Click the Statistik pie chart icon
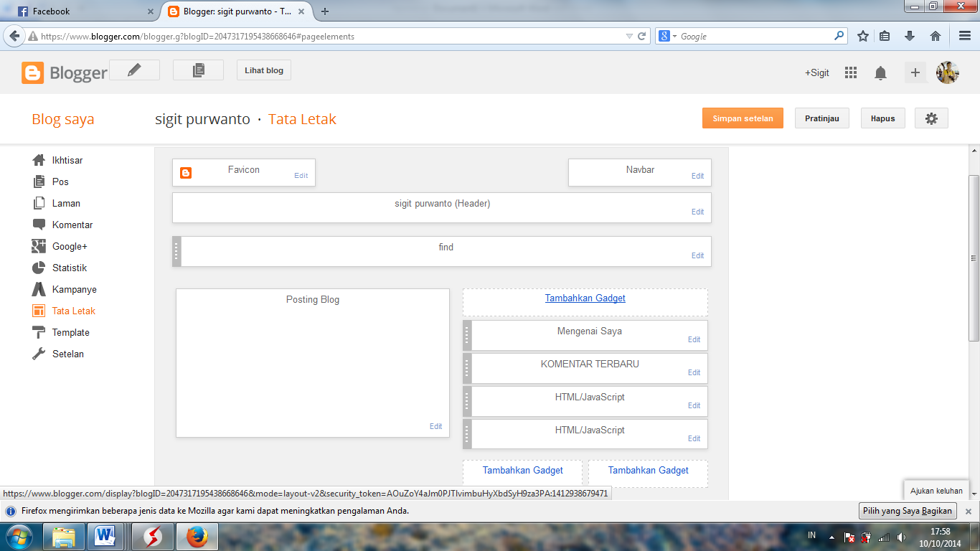 pos(39,268)
